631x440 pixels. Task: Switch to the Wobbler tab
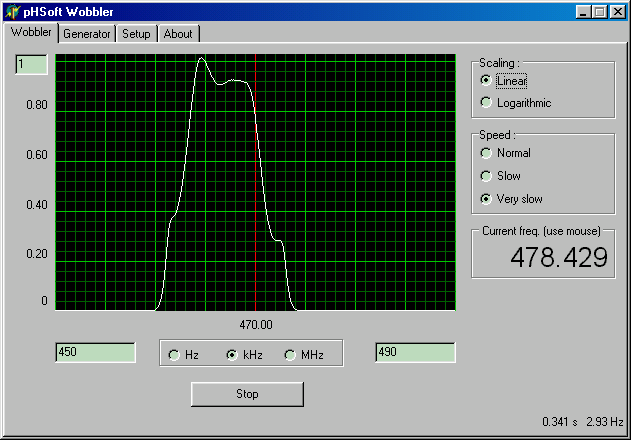click(x=31, y=32)
